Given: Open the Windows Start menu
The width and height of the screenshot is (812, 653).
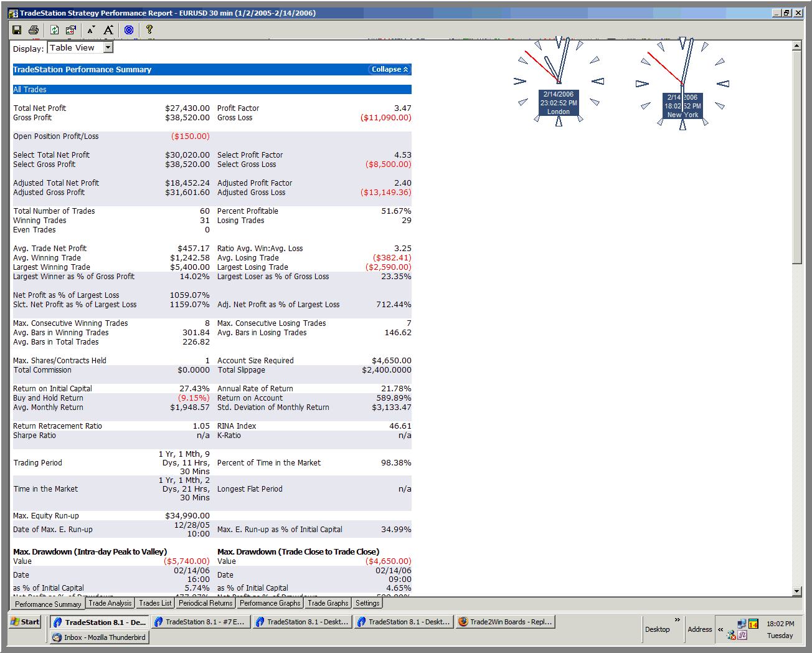Looking at the screenshot, I should point(26,622).
